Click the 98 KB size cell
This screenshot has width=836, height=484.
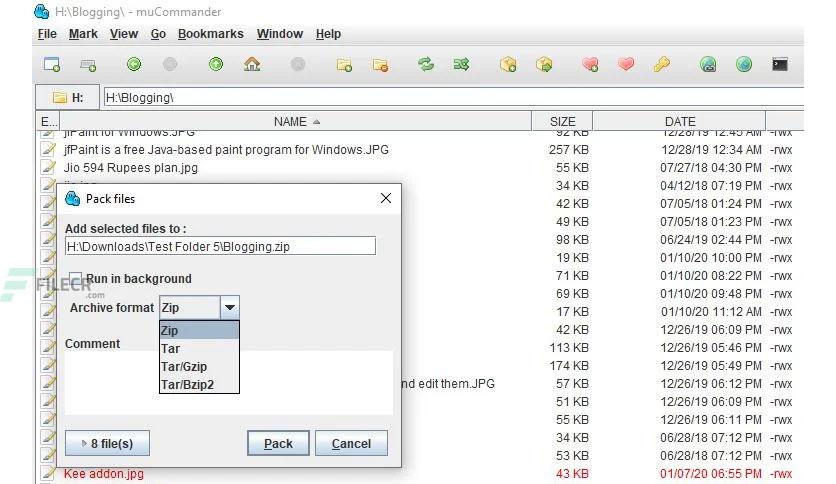pos(572,240)
